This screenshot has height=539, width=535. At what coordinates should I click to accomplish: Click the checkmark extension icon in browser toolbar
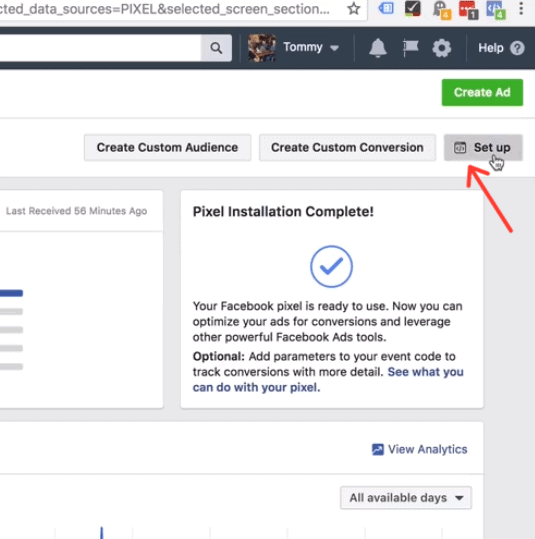[413, 9]
